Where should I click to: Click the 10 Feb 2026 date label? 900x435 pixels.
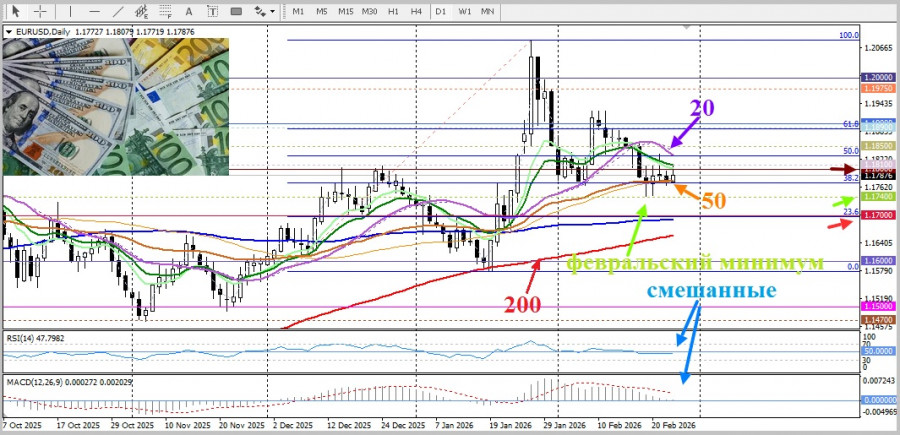(x=622, y=426)
